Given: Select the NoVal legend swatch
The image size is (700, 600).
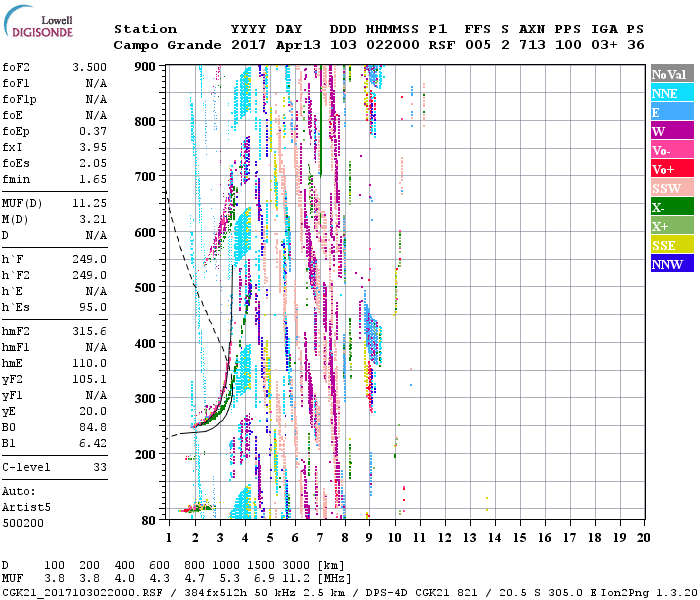Looking at the screenshot, I should click(671, 74).
